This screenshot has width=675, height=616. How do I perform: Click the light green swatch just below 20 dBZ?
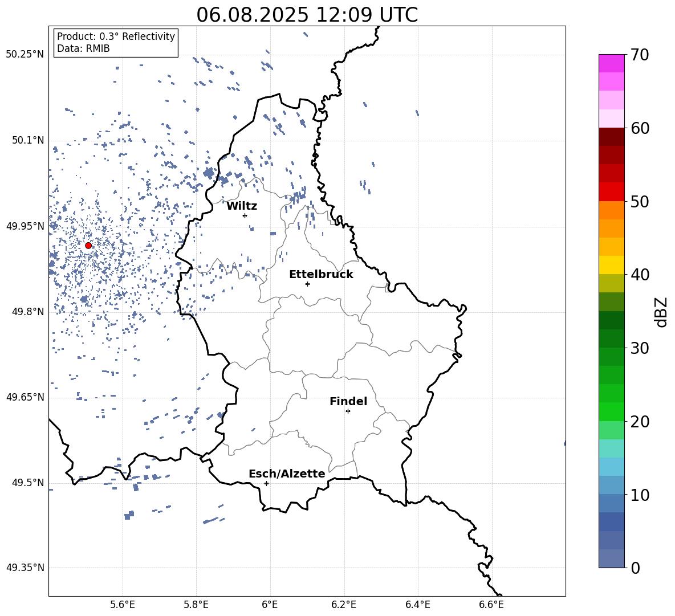(612, 430)
